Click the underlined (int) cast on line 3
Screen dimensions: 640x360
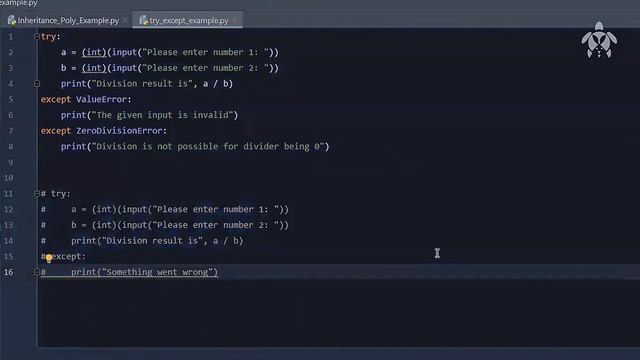coord(94,68)
